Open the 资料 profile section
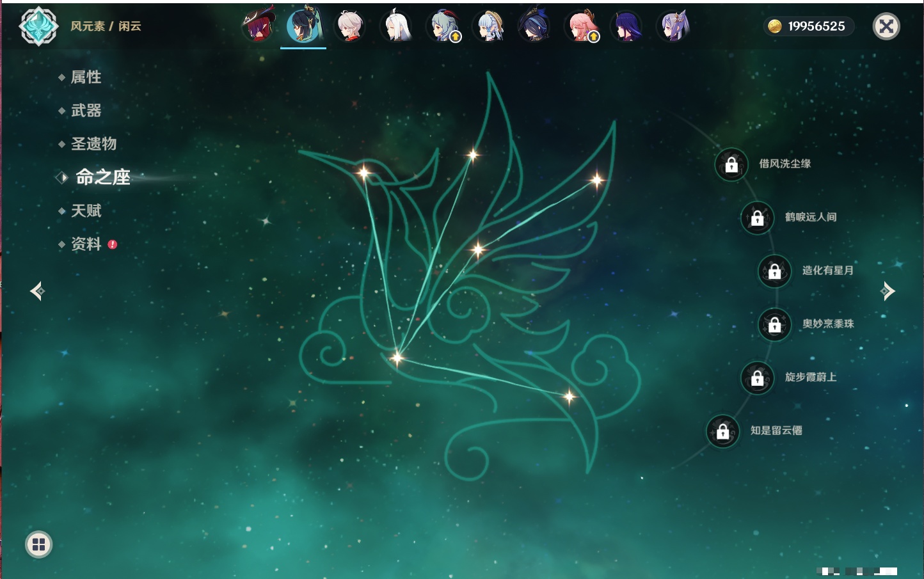Image resolution: width=924 pixels, height=579 pixels. click(86, 244)
